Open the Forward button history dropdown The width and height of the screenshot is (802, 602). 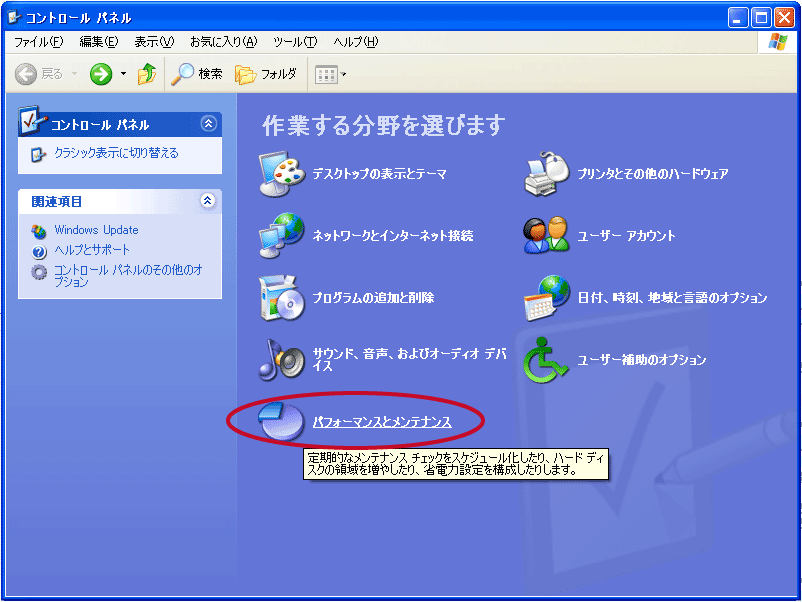123,74
